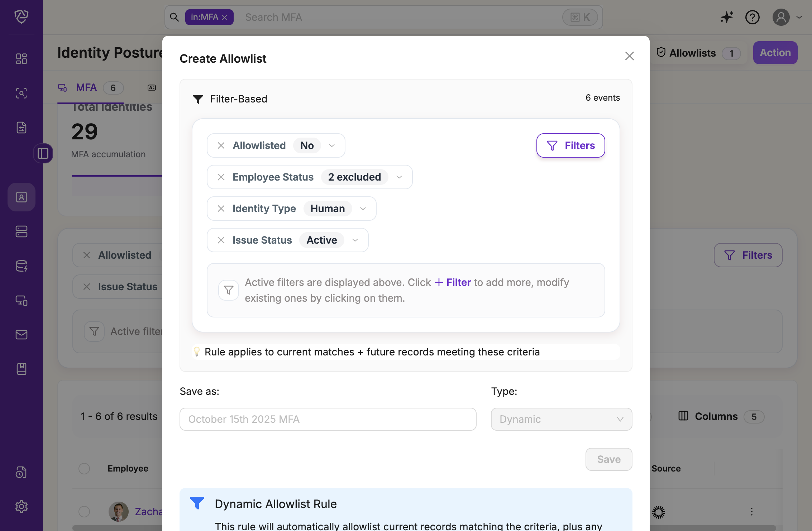The width and height of the screenshot is (812, 531).
Task: Select the Employee column header checkbox
Action: pyautogui.click(x=84, y=469)
